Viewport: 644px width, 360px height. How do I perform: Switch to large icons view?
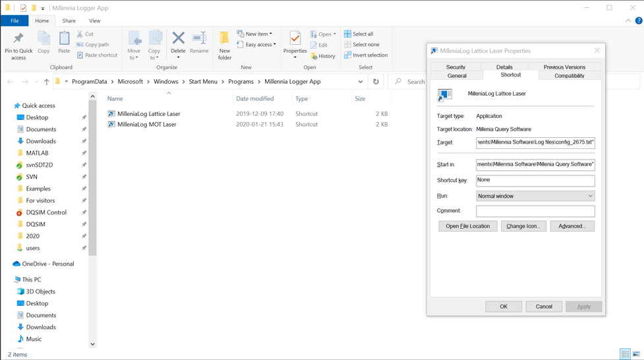click(636, 354)
